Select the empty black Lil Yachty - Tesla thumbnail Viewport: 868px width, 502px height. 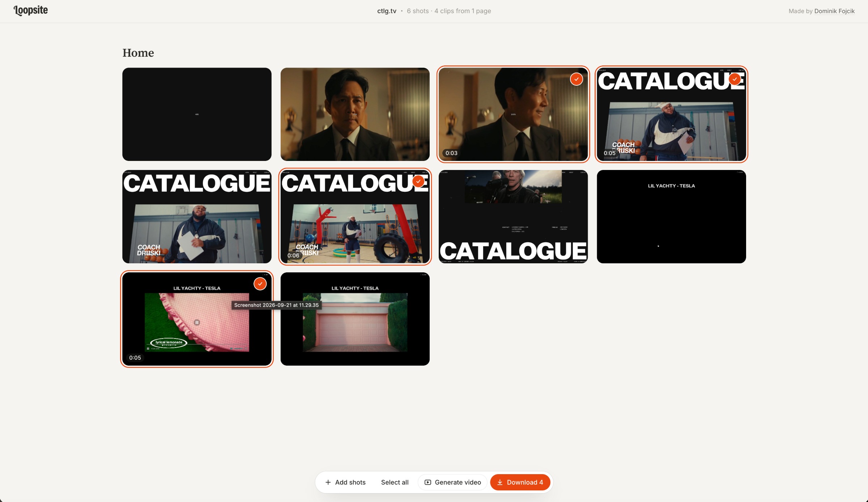coord(671,217)
